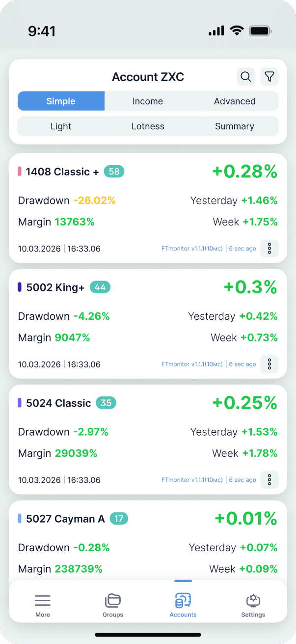Tap the filter funnel icon
The image size is (296, 644).
pos(269,77)
